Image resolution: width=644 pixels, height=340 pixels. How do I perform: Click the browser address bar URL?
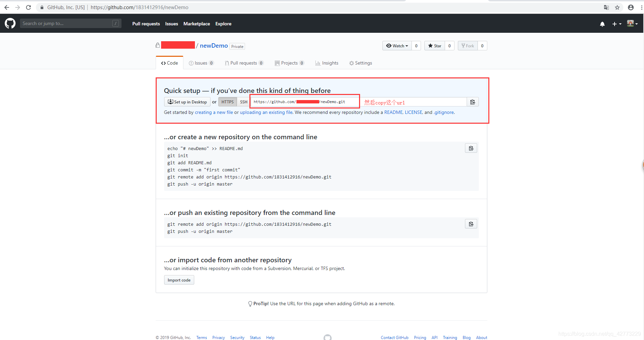[x=139, y=7]
